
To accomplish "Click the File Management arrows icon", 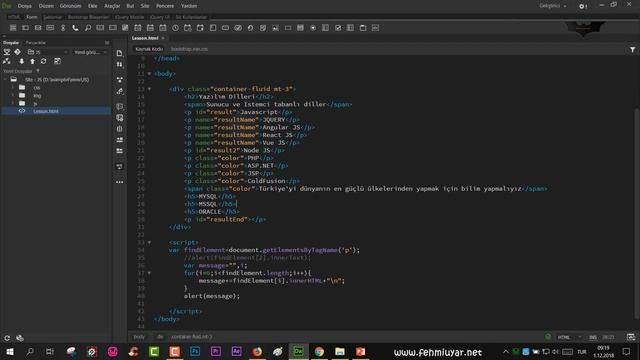I will tap(120, 64).
